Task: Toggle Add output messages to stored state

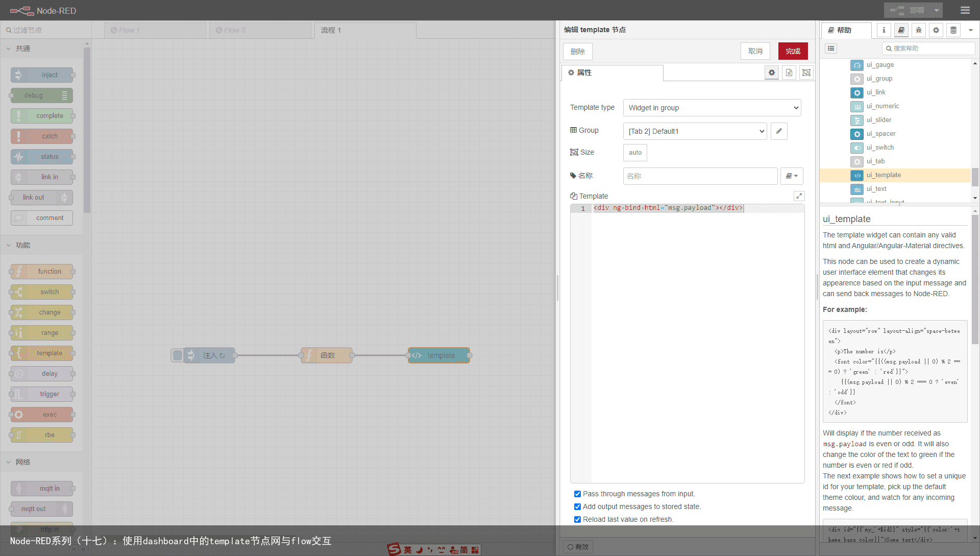Action: click(x=577, y=506)
